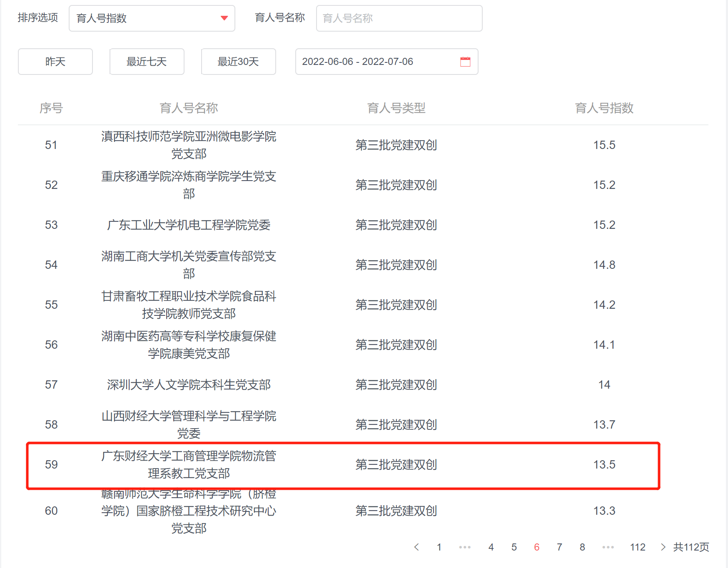Click the 育人号名称 search field label
This screenshot has height=568, width=728.
(x=280, y=17)
